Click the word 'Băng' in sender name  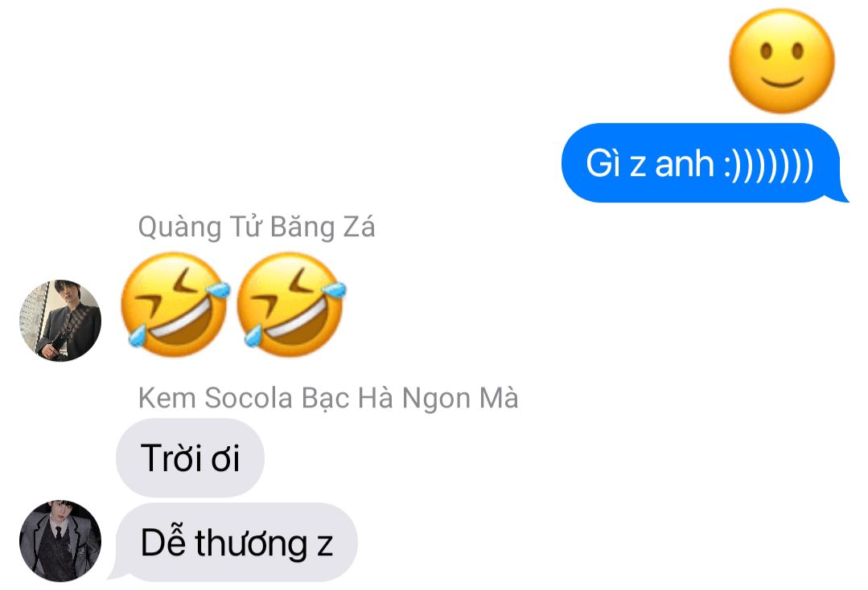302,227
